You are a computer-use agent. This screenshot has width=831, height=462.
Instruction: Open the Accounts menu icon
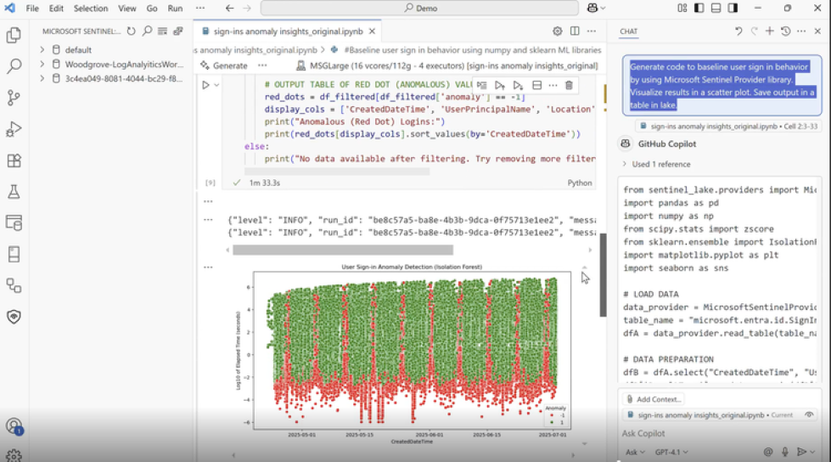click(x=14, y=427)
